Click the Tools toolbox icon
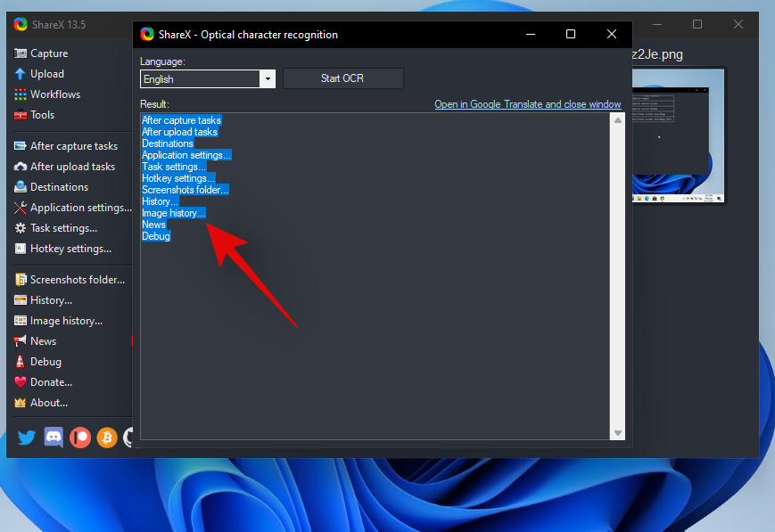 coord(21,115)
